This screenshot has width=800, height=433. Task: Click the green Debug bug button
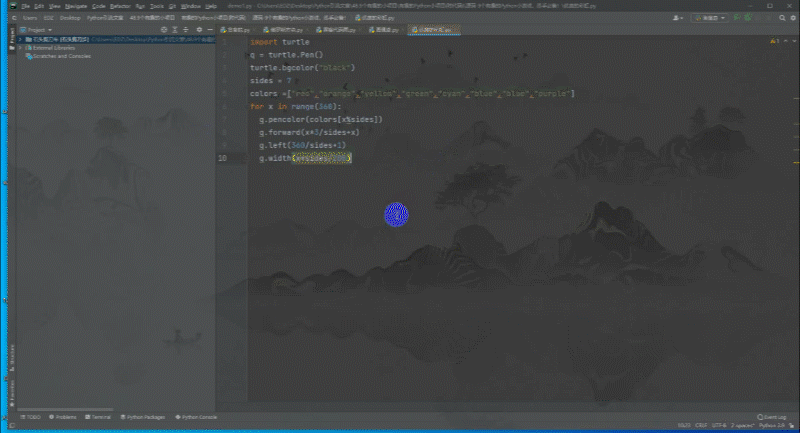[x=747, y=18]
